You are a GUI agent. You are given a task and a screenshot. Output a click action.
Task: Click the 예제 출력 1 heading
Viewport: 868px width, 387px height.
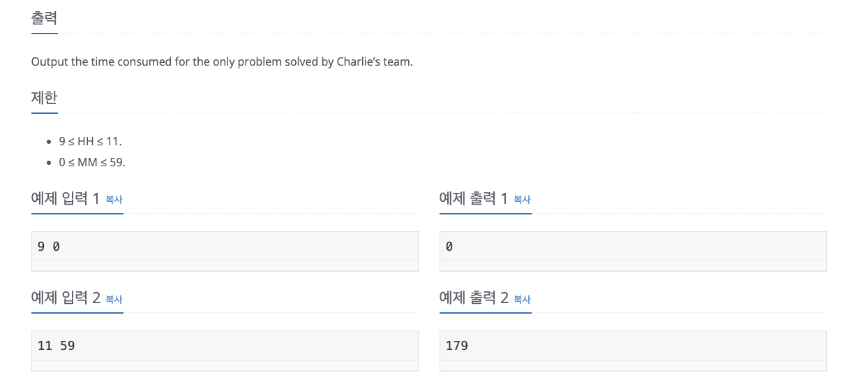474,198
